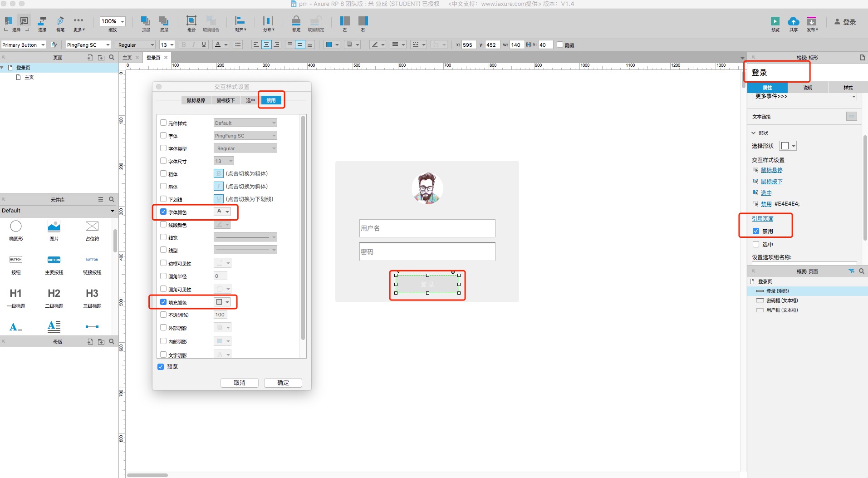Toggle underline formatting

tap(204, 44)
